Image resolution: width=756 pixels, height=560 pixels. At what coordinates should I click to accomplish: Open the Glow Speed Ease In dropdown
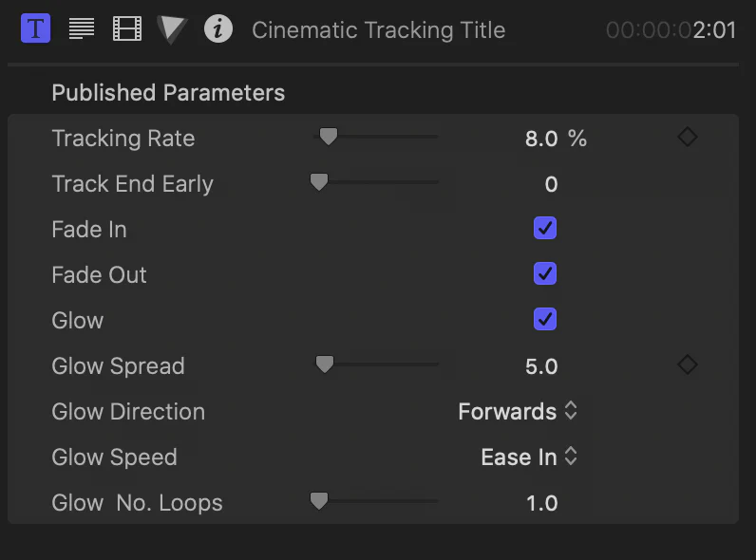click(x=529, y=457)
